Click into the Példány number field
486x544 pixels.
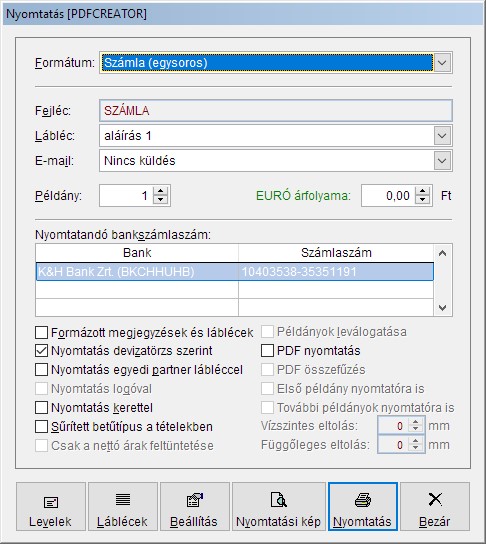click(126, 196)
